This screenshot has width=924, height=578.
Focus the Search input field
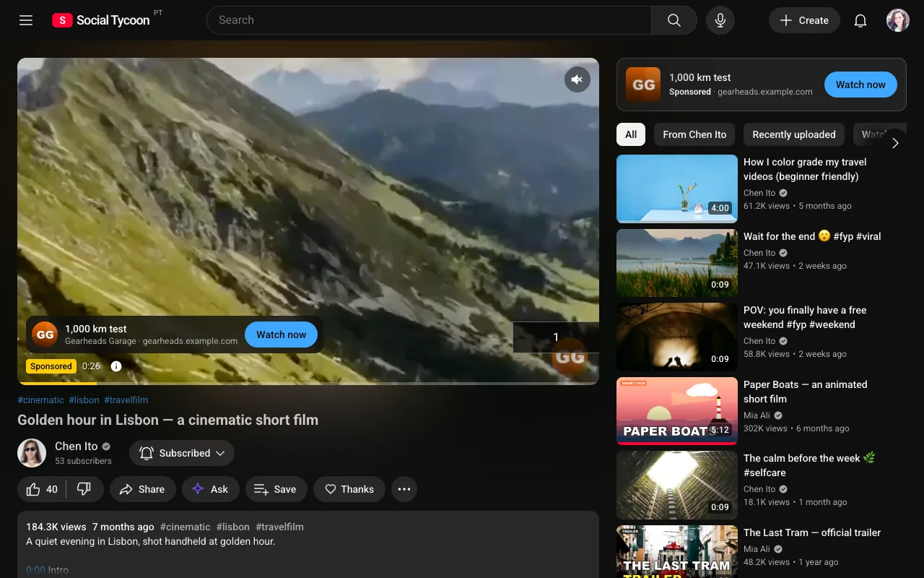coord(430,20)
